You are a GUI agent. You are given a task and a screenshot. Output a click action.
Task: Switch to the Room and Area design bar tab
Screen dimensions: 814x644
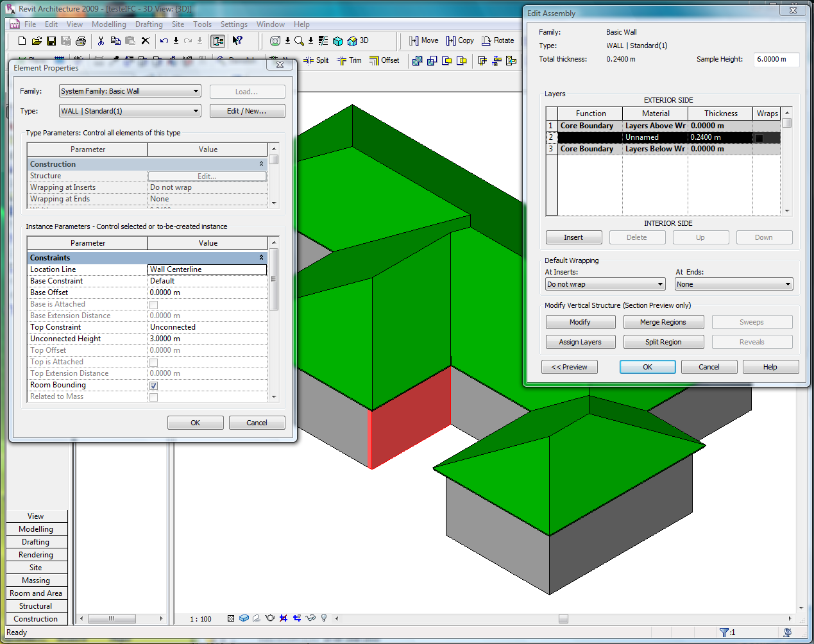[x=36, y=593]
